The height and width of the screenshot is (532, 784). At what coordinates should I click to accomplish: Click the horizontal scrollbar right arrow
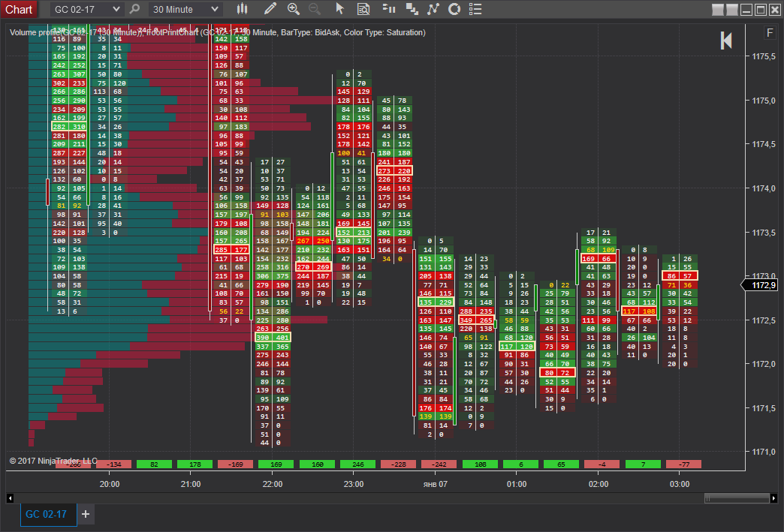point(774,498)
